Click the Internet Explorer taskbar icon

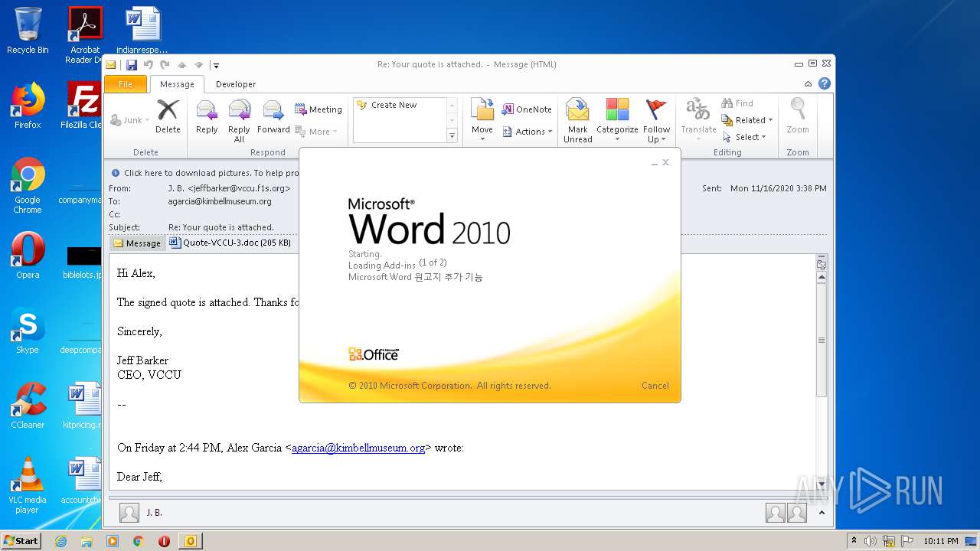click(x=60, y=541)
